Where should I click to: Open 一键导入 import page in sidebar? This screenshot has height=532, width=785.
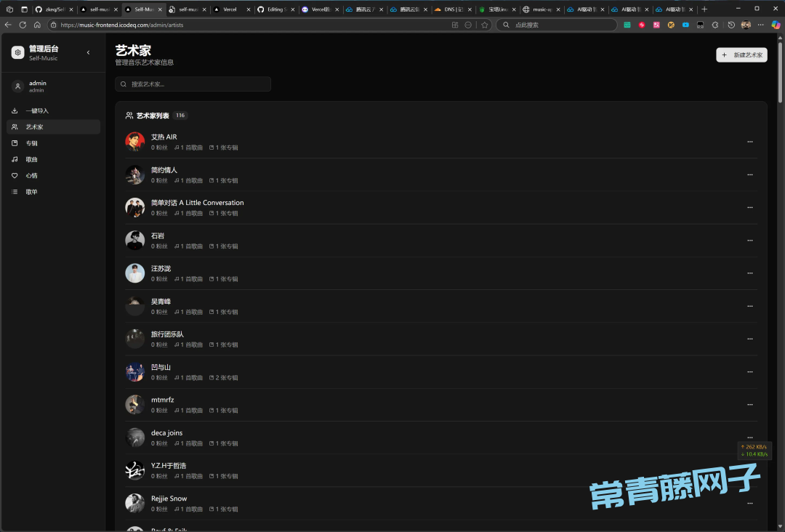[37, 110]
